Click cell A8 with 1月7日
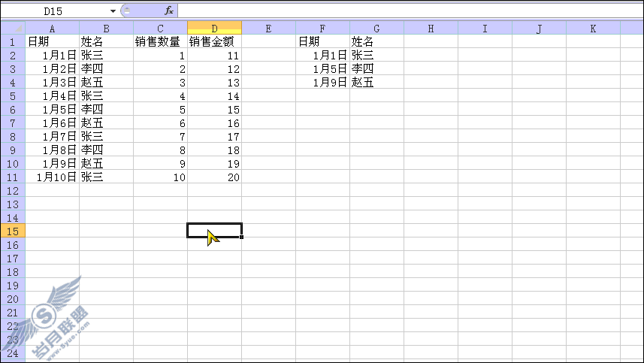The image size is (644, 363). point(52,136)
